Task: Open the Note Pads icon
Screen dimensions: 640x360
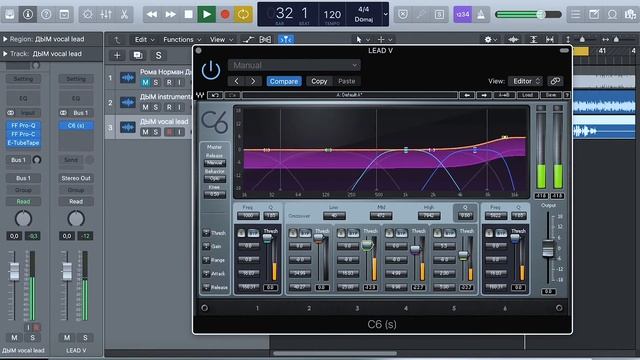Action: pyautogui.click(x=594, y=15)
